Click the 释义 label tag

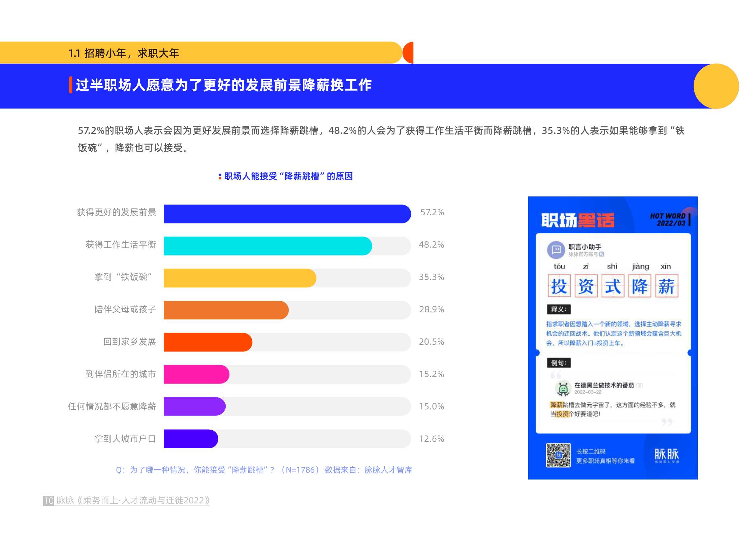click(x=559, y=309)
